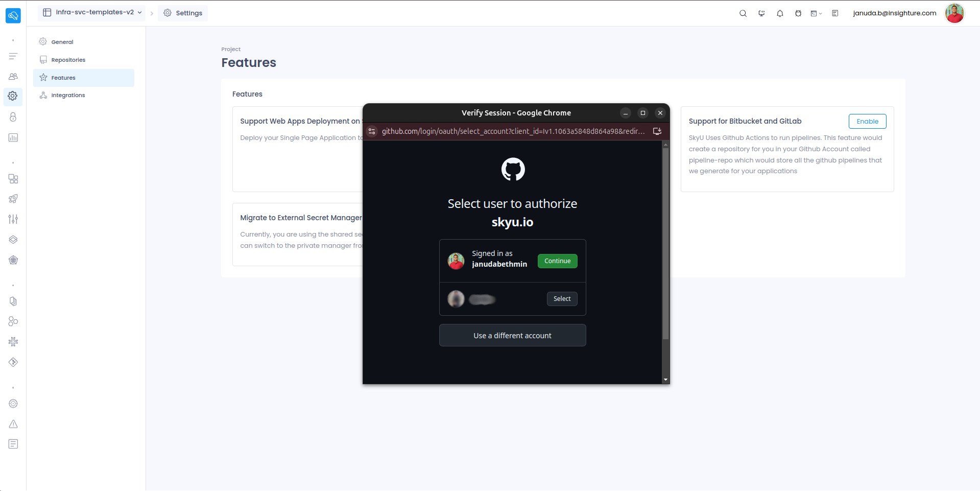Open the infra-svc-templates-v2 project dropdown
980x491 pixels.
point(92,12)
